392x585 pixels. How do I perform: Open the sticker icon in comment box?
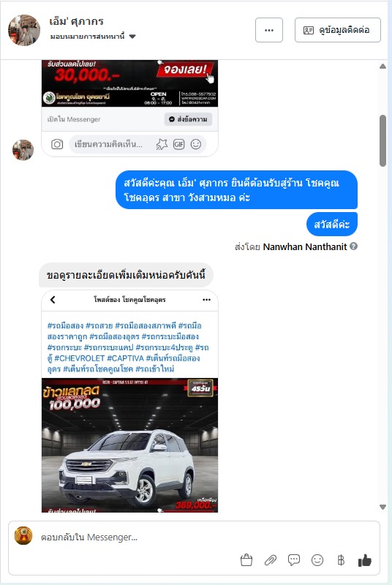[162, 144]
